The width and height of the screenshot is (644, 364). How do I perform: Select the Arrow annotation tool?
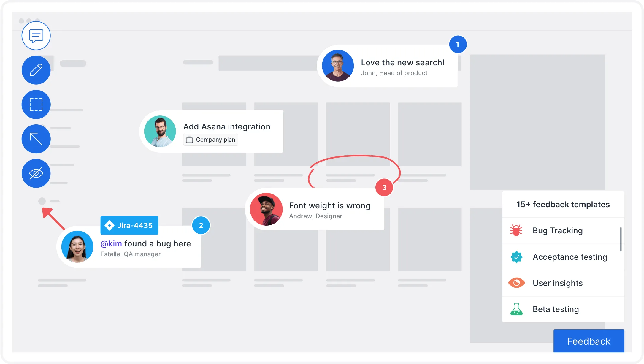[x=36, y=139]
